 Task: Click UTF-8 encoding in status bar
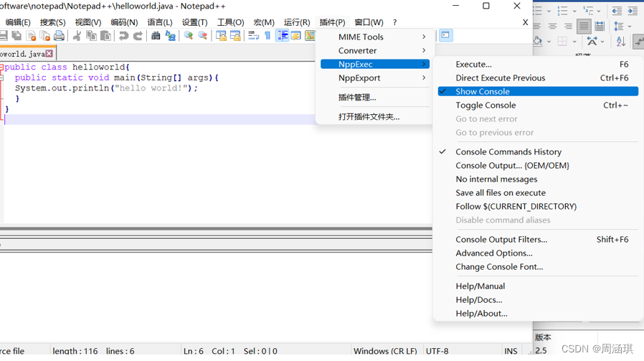point(437,351)
